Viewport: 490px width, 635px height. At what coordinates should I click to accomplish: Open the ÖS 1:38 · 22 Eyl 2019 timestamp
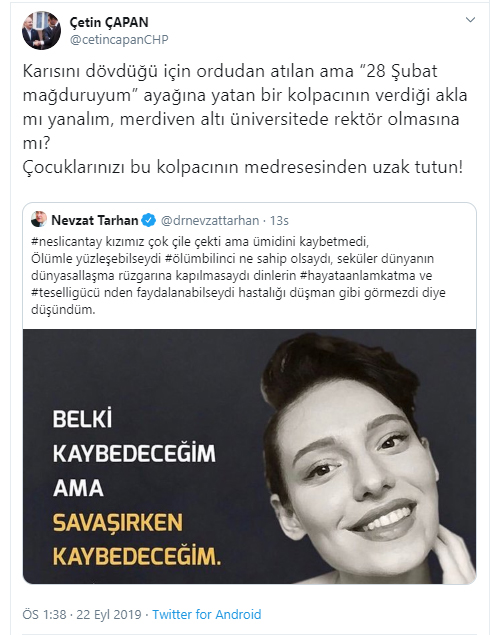[82, 614]
